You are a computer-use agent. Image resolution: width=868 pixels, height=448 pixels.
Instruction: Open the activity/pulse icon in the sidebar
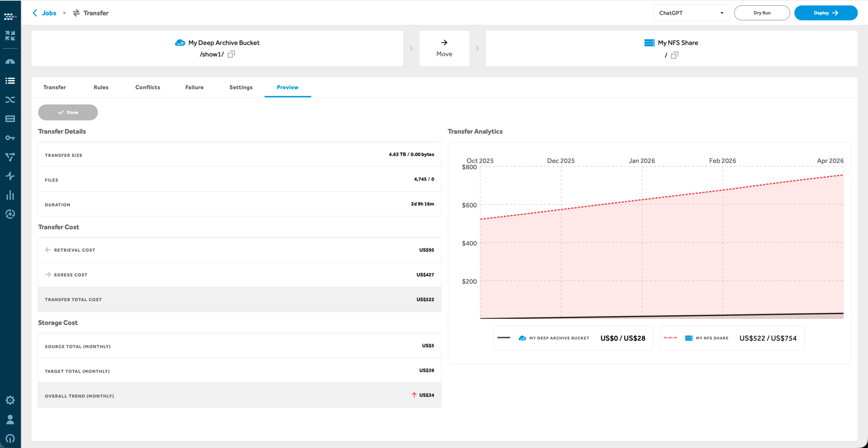coord(10,176)
